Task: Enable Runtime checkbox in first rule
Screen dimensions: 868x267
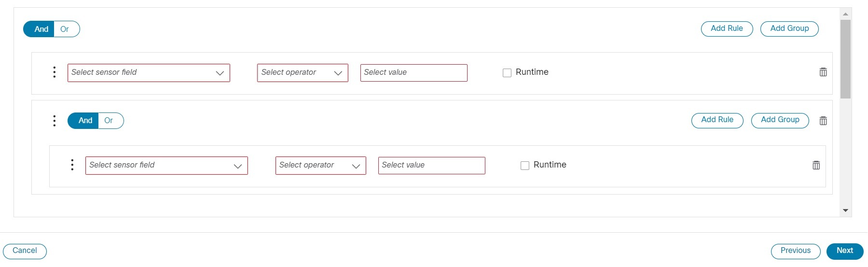Action: (x=507, y=73)
